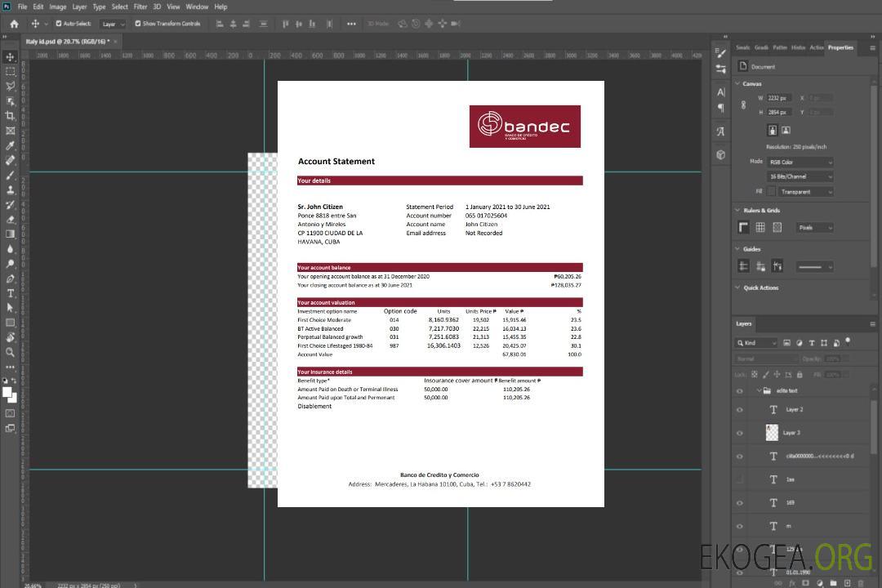Open the Filter menu
Viewport: 882px width, 588px height.
pos(140,7)
